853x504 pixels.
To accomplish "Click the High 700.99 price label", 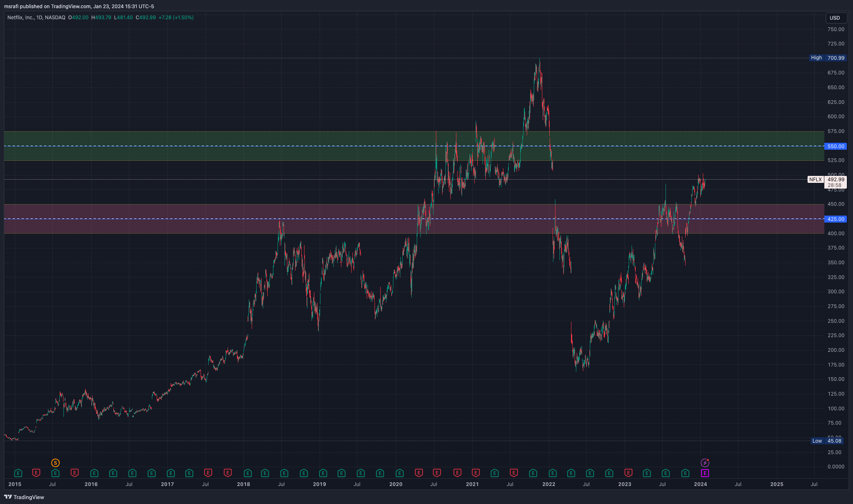I will point(828,58).
